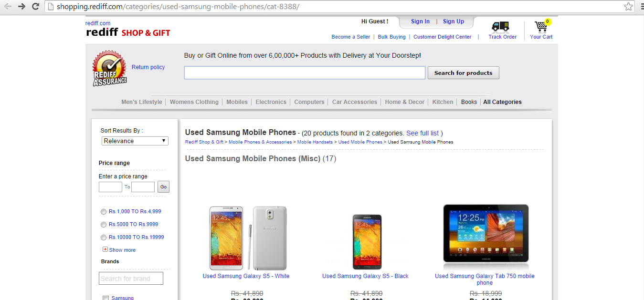Open the Sort Results By Relevance dropdown
644x300 pixels.
click(135, 141)
